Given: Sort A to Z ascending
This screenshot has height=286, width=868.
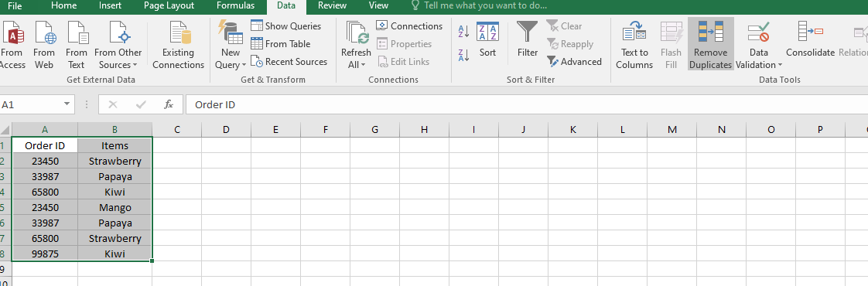Looking at the screenshot, I should click(x=464, y=31).
